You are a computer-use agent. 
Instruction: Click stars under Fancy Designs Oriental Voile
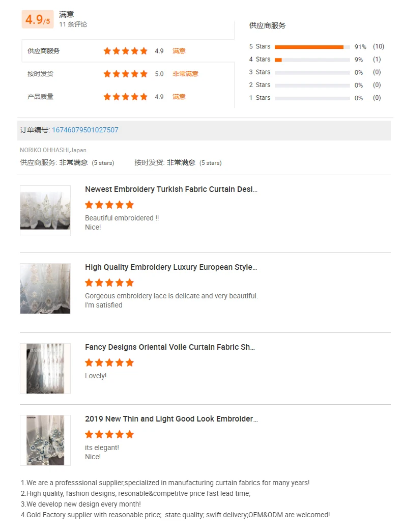coord(109,362)
